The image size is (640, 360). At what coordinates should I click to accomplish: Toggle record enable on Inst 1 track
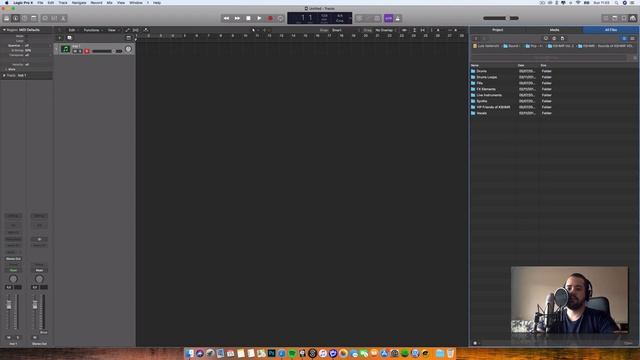click(x=87, y=51)
